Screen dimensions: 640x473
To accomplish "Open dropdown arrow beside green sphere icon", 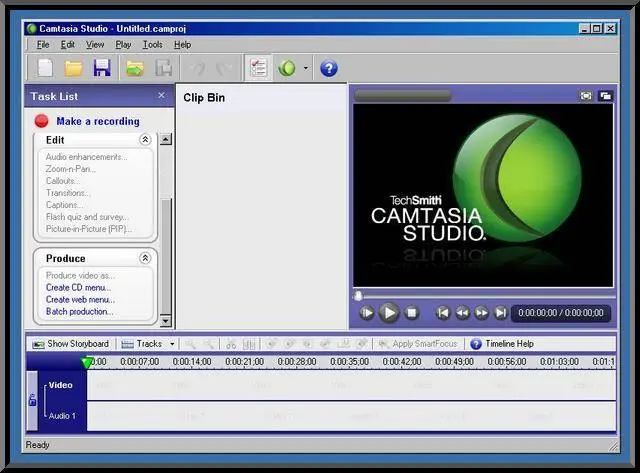I will [x=306, y=68].
